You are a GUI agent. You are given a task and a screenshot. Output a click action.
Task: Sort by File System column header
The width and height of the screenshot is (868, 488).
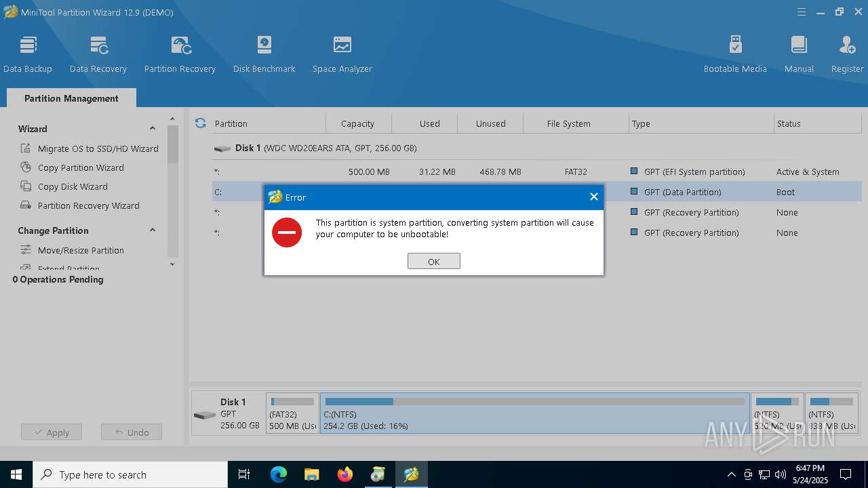[x=576, y=123]
